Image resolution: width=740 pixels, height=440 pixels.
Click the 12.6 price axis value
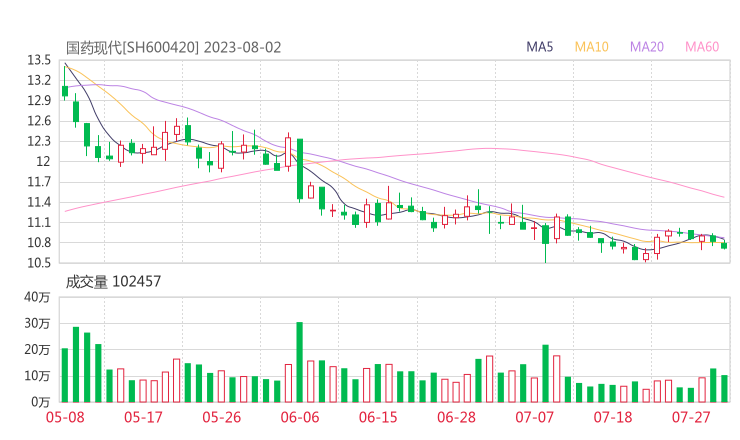click(x=39, y=121)
